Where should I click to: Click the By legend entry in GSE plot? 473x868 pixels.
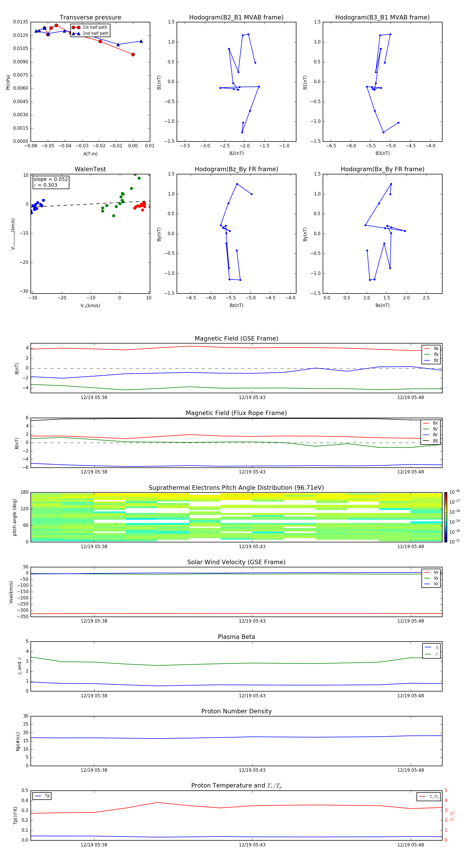[x=431, y=354]
